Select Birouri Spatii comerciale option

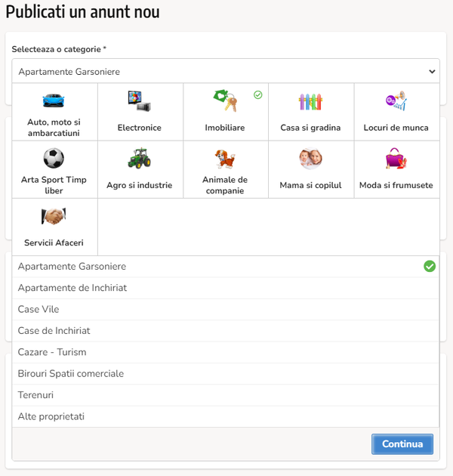click(x=226, y=374)
